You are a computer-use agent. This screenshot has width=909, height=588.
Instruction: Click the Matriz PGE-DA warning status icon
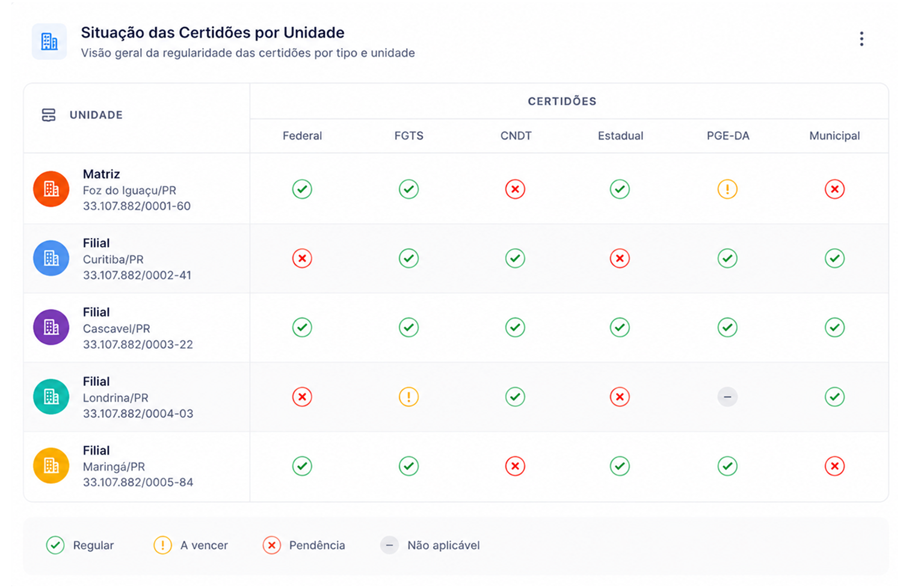(x=727, y=189)
